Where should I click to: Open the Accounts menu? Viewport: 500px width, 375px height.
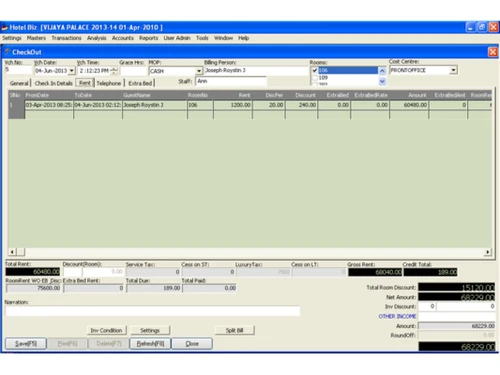[123, 38]
